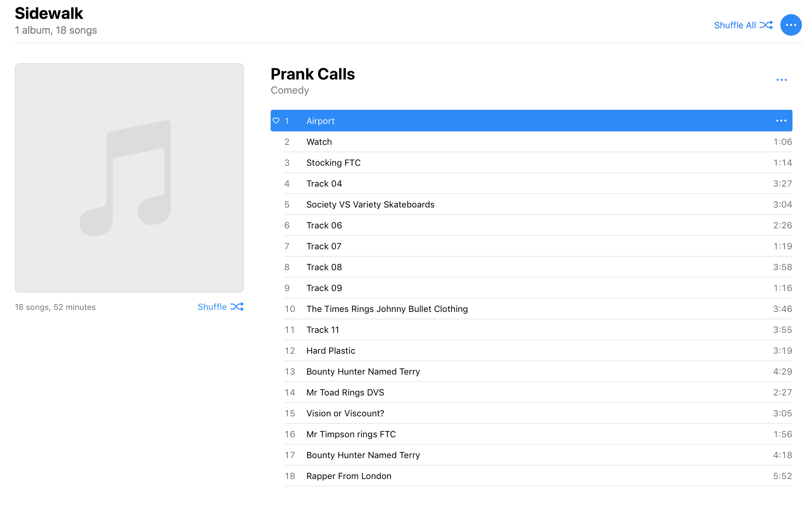The width and height of the screenshot is (812, 510).
Task: Open more options for Airport track
Action: (x=781, y=121)
